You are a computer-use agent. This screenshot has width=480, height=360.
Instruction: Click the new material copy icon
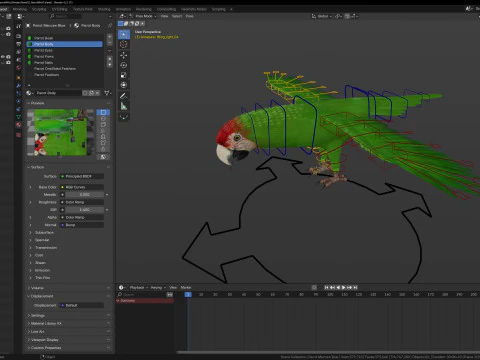pyautogui.click(x=91, y=93)
